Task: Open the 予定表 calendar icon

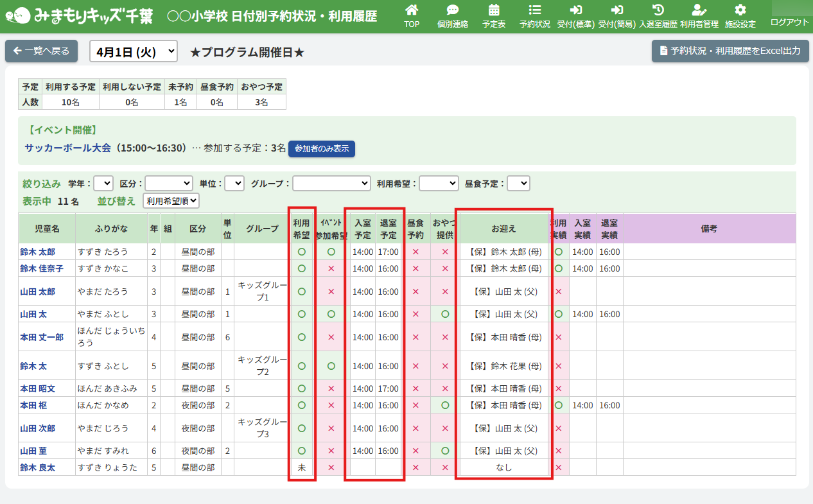Action: (494, 10)
